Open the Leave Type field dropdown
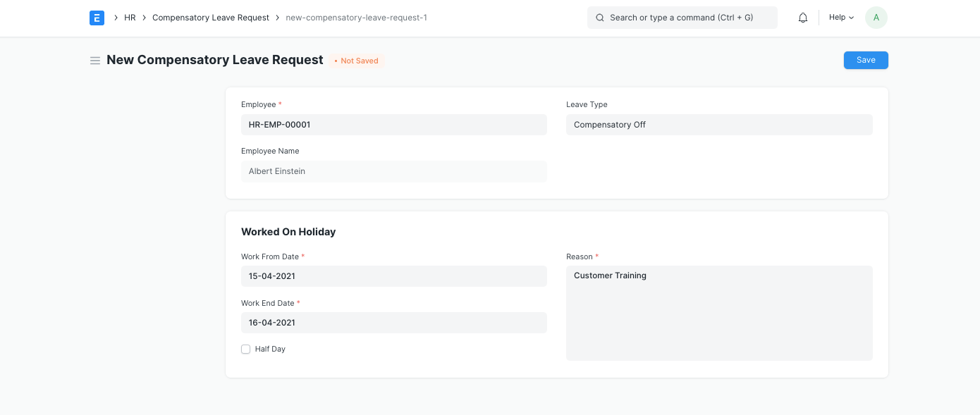This screenshot has height=415, width=980. (719, 125)
